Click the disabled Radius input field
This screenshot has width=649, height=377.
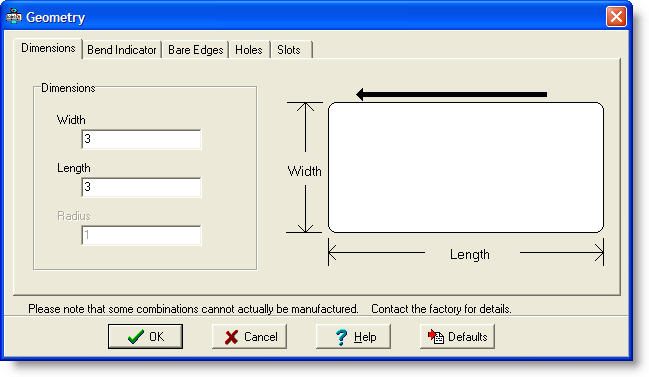coord(141,235)
